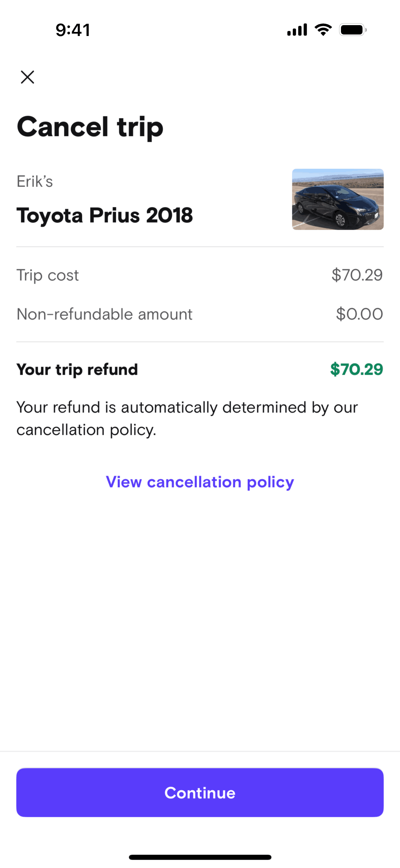The image size is (400, 868).
Task: Tap the Toyota Prius car photo thumbnail
Action: 338,199
